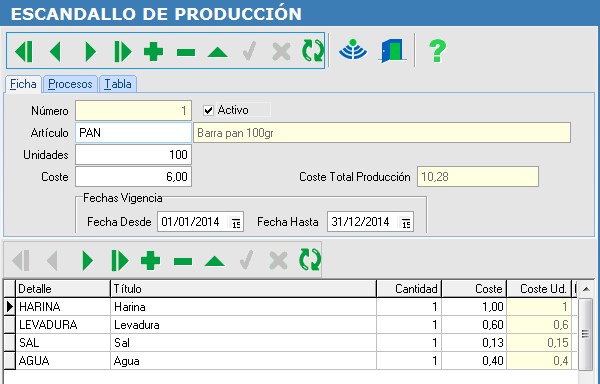Image resolution: width=600 pixels, height=384 pixels.
Task: Click the Coste Total Producción field
Action: 478,177
